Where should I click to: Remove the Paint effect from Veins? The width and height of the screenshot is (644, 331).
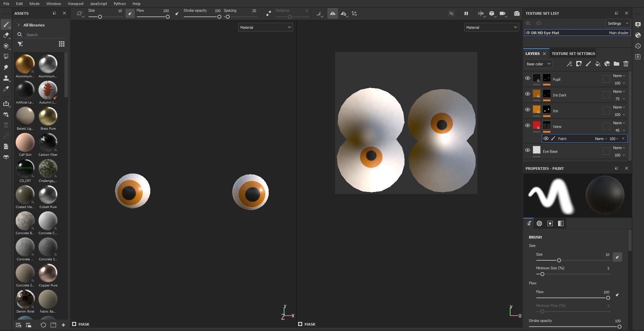[x=623, y=139]
